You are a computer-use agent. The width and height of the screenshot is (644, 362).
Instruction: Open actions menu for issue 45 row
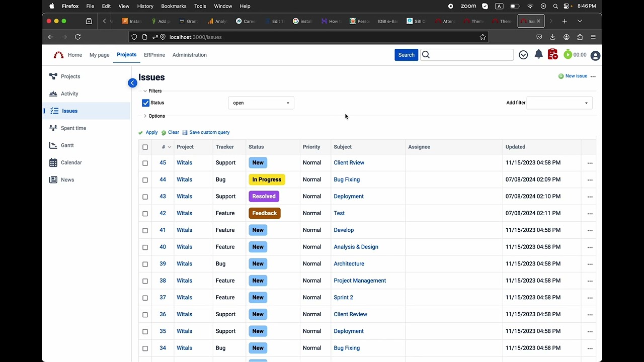pyautogui.click(x=590, y=163)
